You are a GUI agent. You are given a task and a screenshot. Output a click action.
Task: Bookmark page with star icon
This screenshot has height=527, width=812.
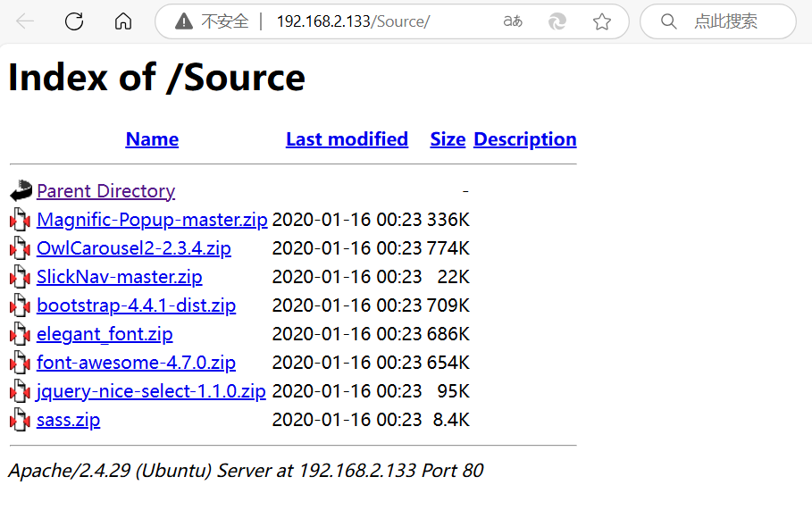[x=602, y=21]
